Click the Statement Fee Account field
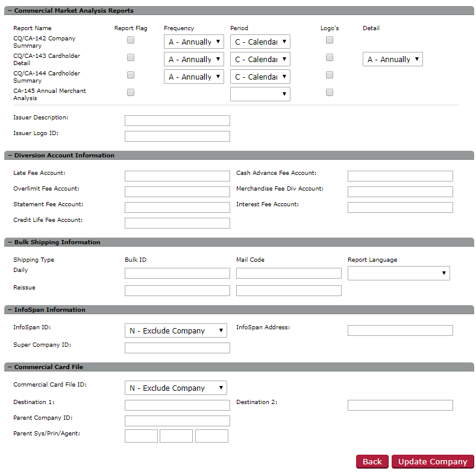The height and width of the screenshot is (474, 476). pos(177,207)
